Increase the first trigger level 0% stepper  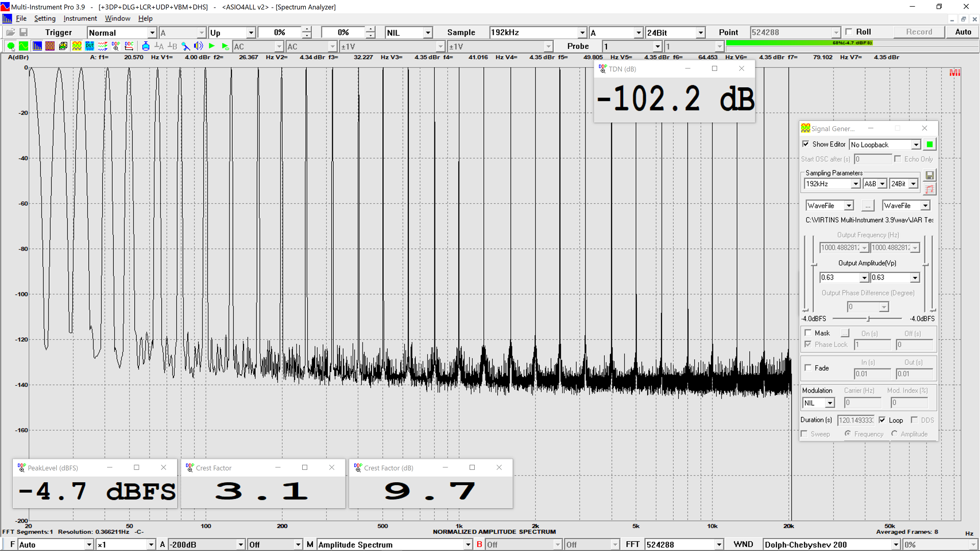pos(306,29)
